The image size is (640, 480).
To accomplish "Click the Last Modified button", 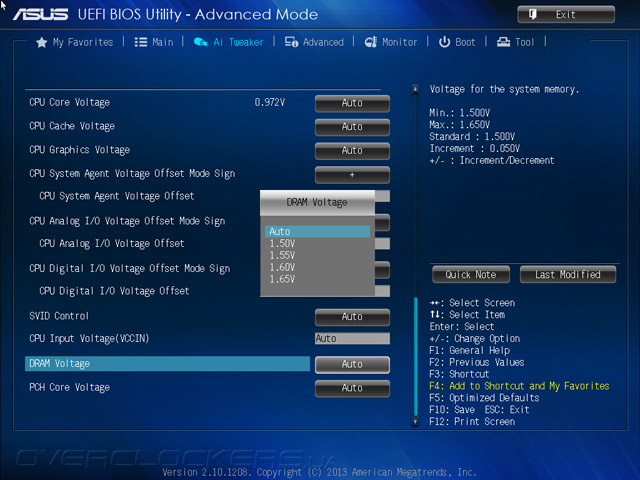I will tap(568, 274).
